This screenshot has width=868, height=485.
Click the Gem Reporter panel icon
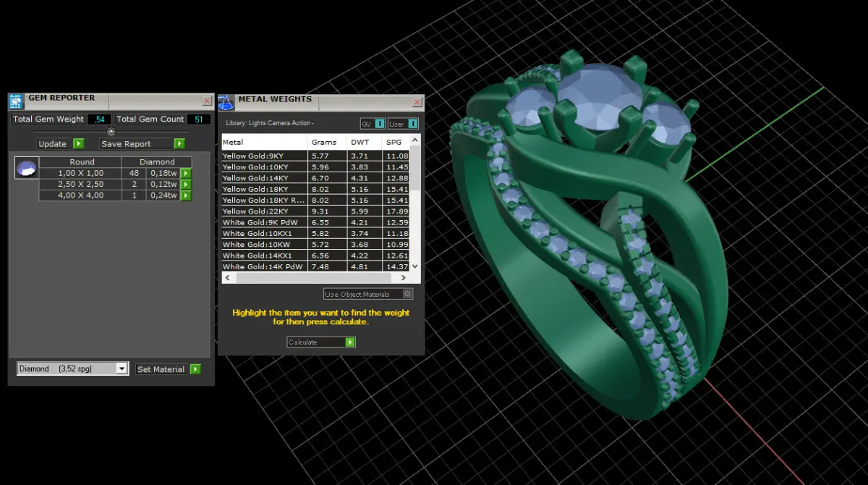coord(16,101)
